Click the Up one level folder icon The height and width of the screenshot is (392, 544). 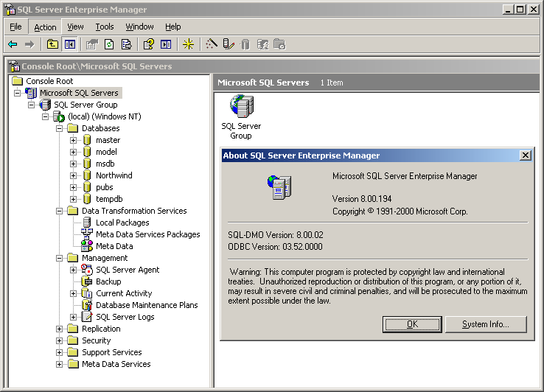coord(52,44)
